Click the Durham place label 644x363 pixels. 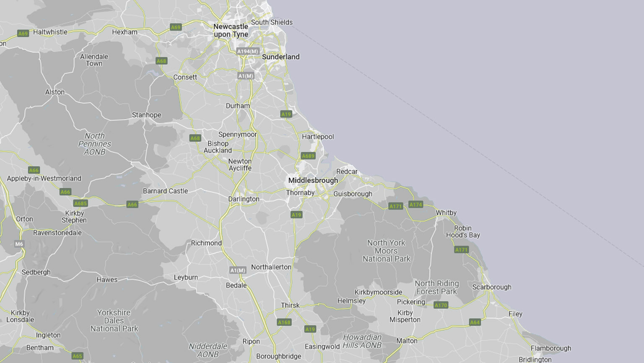(238, 106)
